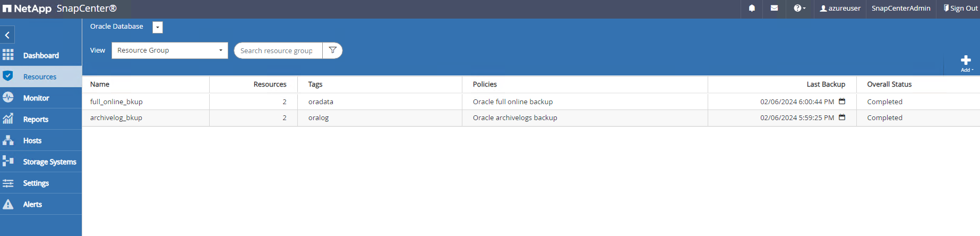Viewport: 980px width, 236px height.
Task: Open the Monitor section
Action: (36, 98)
